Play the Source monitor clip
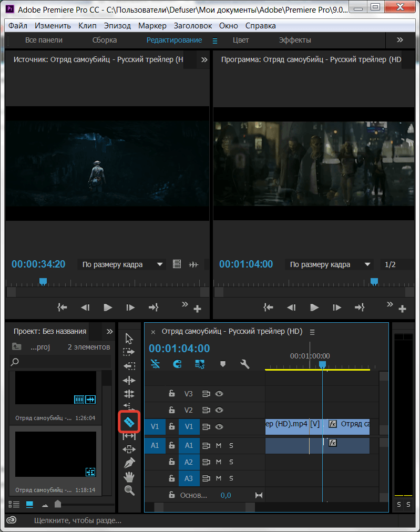Viewport: 420px width, 532px height. [108, 308]
